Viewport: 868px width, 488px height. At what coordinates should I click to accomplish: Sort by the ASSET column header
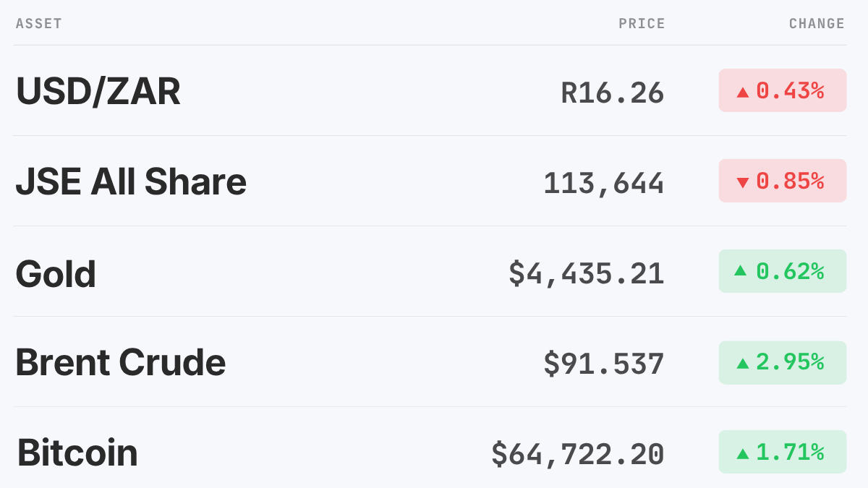[39, 23]
